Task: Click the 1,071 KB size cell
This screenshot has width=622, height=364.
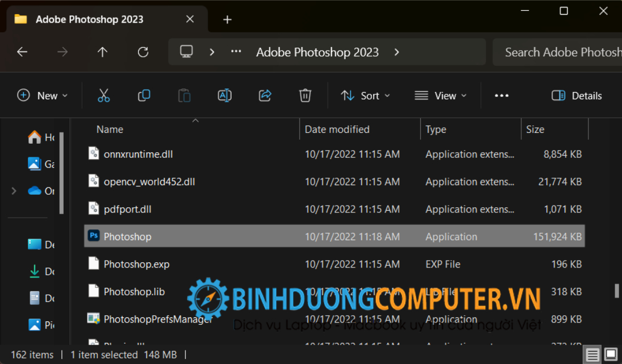Action: click(x=562, y=209)
